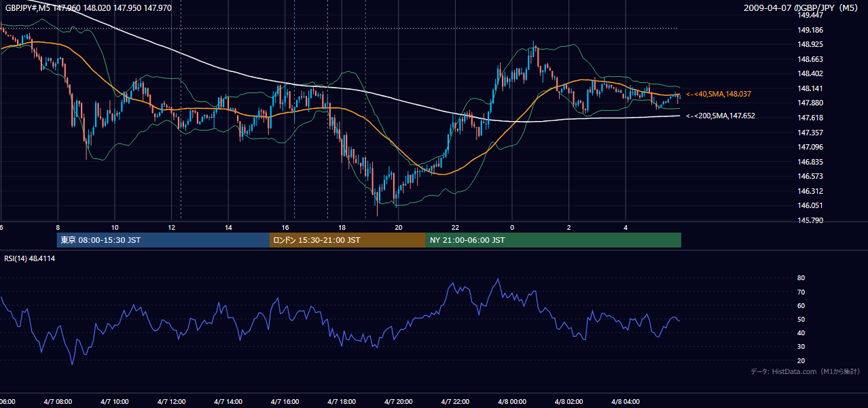Image resolution: width=868 pixels, height=408 pixels.
Task: Click price axis value 149.186
Action: coord(810,30)
